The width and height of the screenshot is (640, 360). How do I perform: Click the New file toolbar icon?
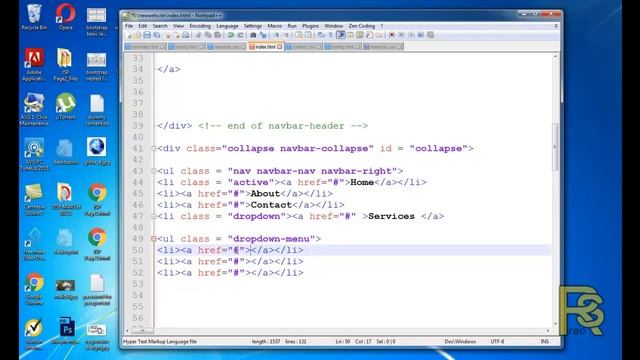click(129, 35)
